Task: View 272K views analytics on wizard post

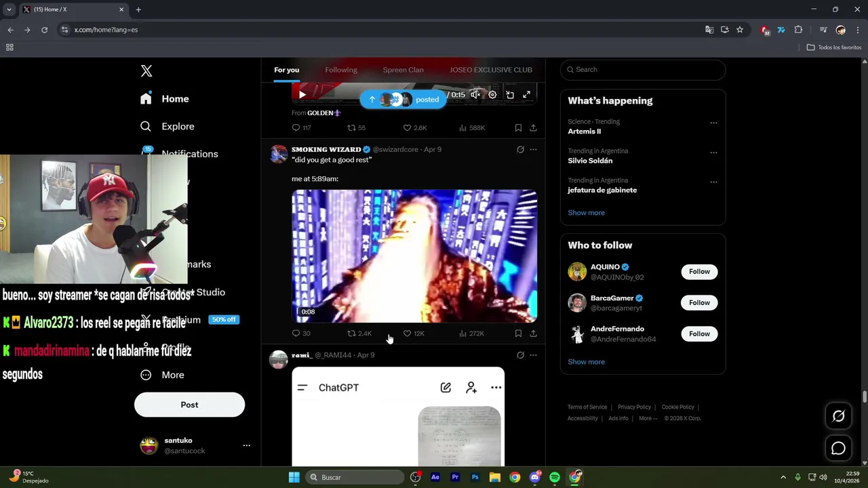Action: (x=471, y=333)
